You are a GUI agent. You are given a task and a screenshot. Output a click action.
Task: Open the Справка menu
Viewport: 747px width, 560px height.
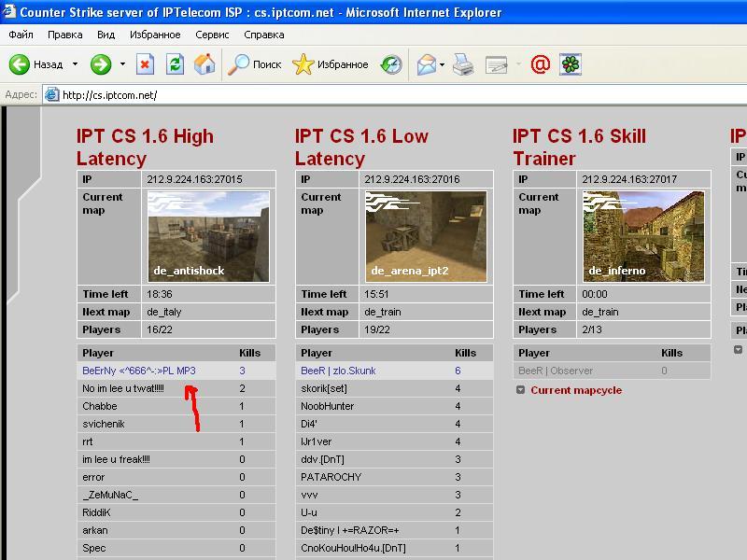click(x=264, y=35)
